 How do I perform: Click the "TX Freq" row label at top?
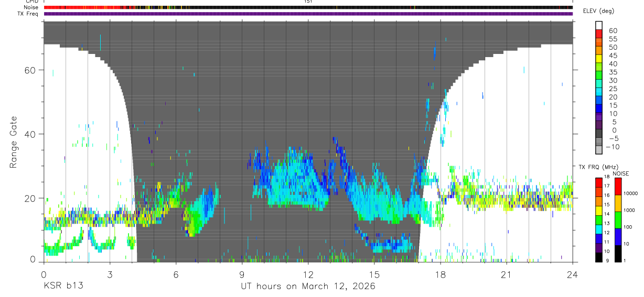click(x=29, y=14)
